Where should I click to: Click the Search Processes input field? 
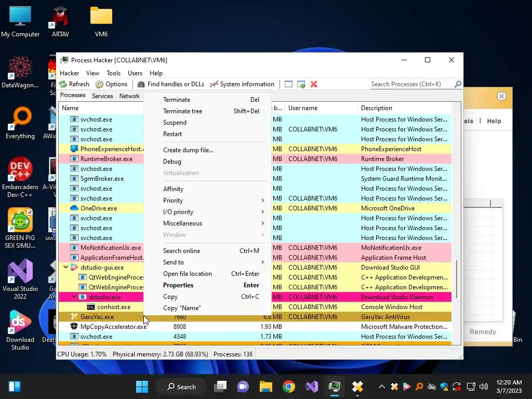[x=411, y=84]
